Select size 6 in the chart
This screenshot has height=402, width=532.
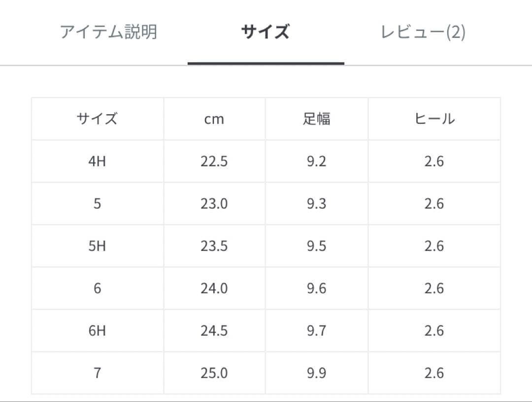97,288
